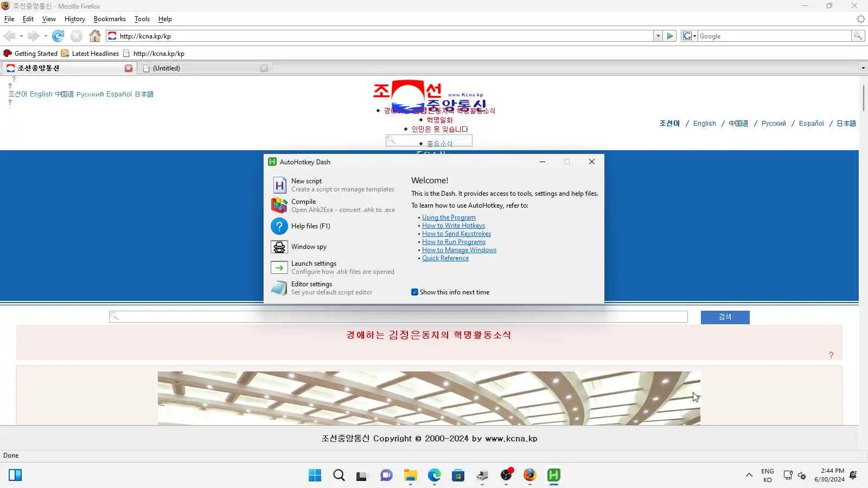Open clock and date in system tray

(x=829, y=476)
